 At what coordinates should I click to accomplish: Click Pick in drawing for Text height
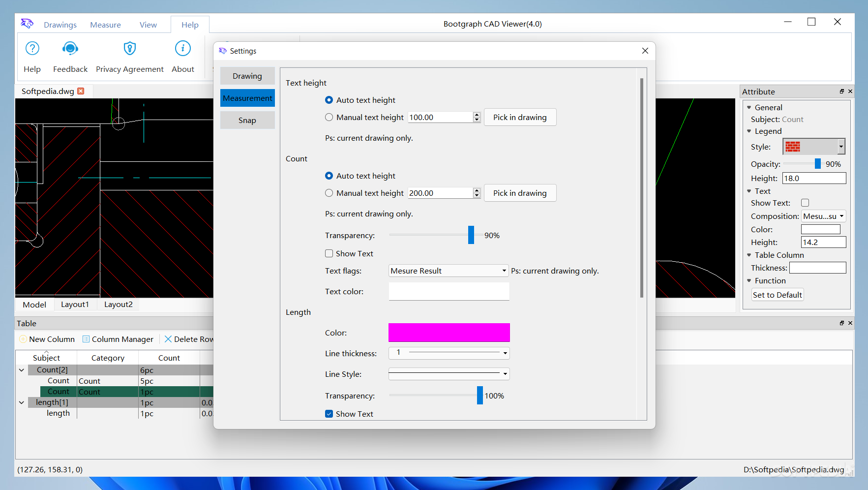click(x=520, y=117)
